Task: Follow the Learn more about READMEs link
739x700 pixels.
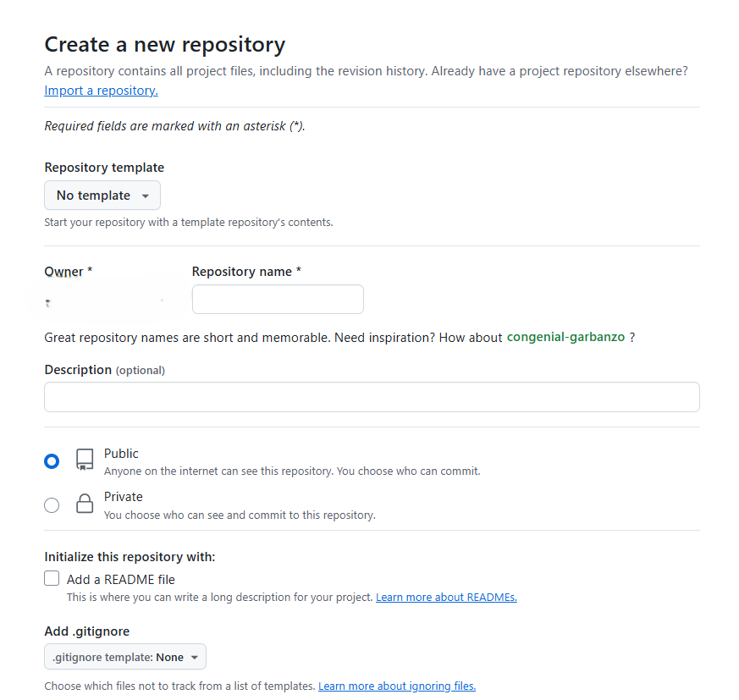Action: click(x=446, y=598)
